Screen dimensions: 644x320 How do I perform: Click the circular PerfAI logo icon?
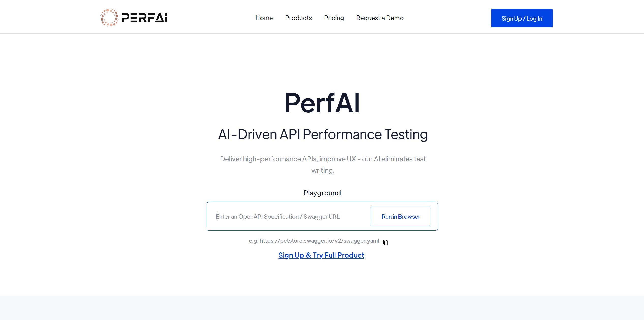coord(109,18)
